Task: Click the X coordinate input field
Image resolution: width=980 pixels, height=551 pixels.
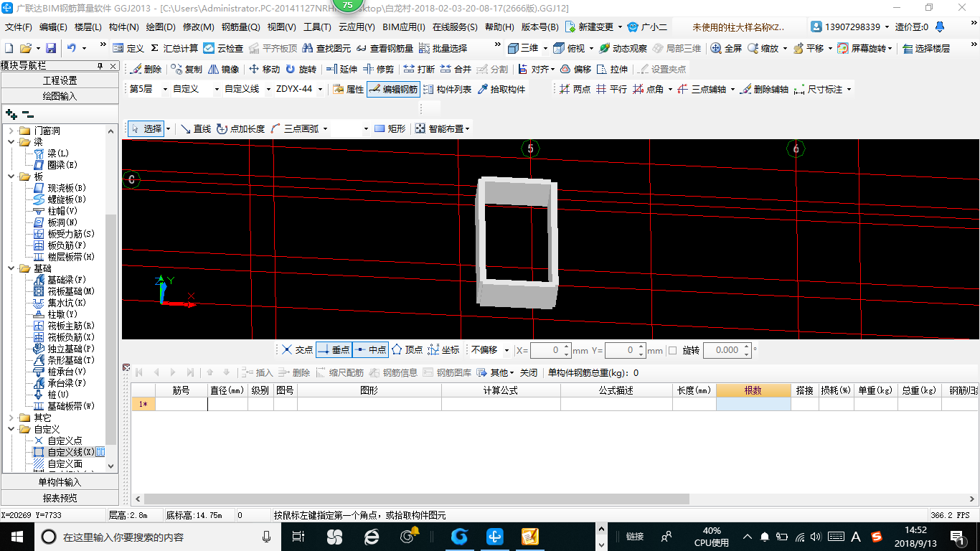Action: click(550, 350)
